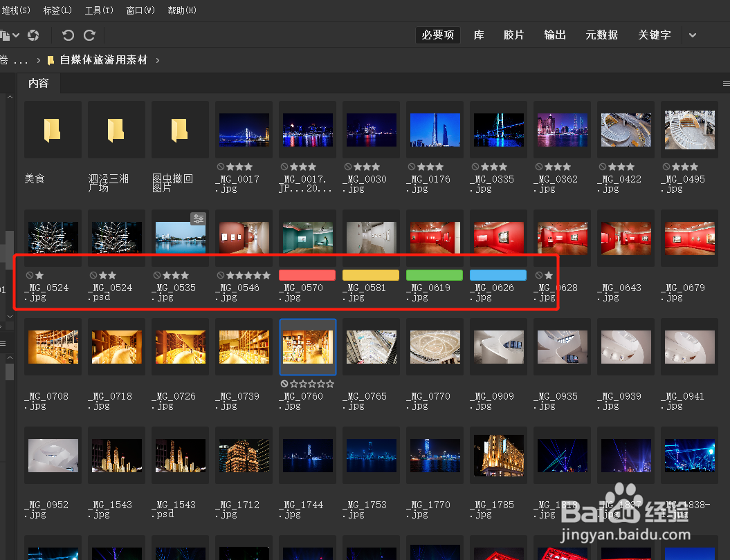Switch to the 元数据 workspace tab
Screen dimensions: 730x560
pos(601,35)
